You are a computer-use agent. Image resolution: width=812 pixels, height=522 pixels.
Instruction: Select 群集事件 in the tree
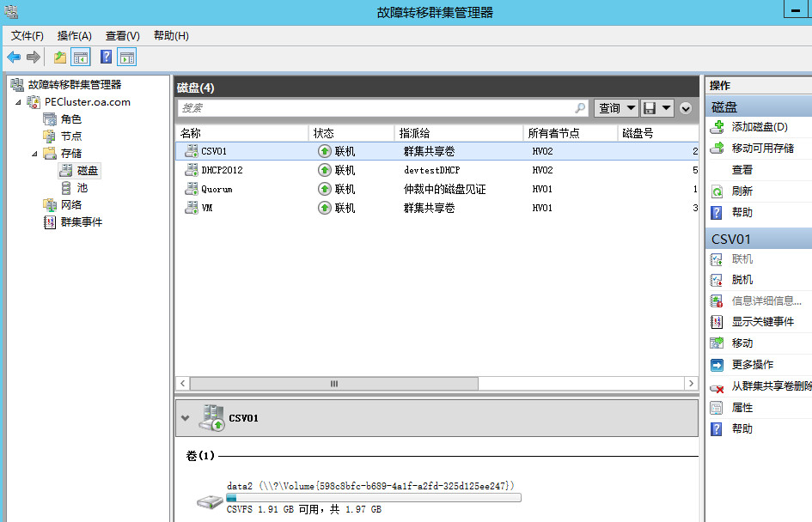point(82,222)
